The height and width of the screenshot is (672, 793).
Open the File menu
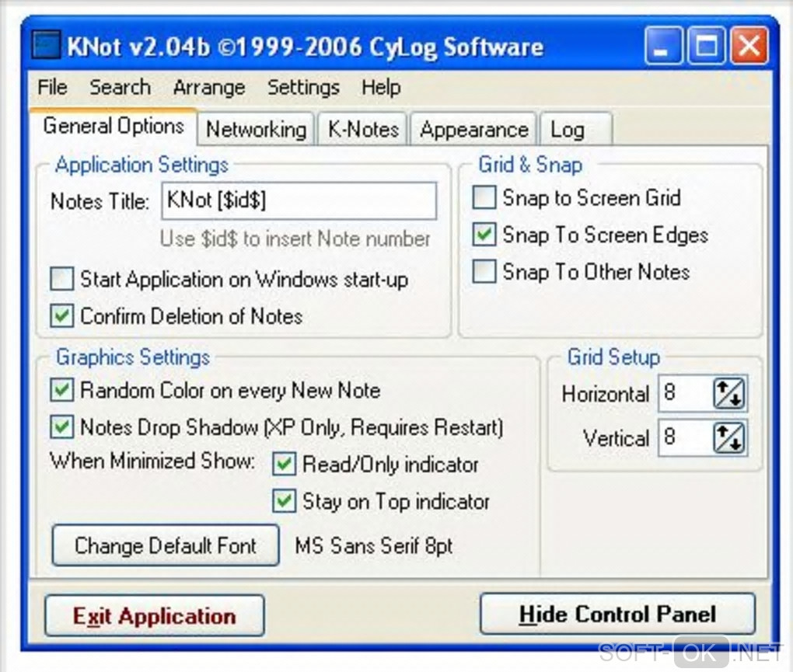tap(52, 88)
